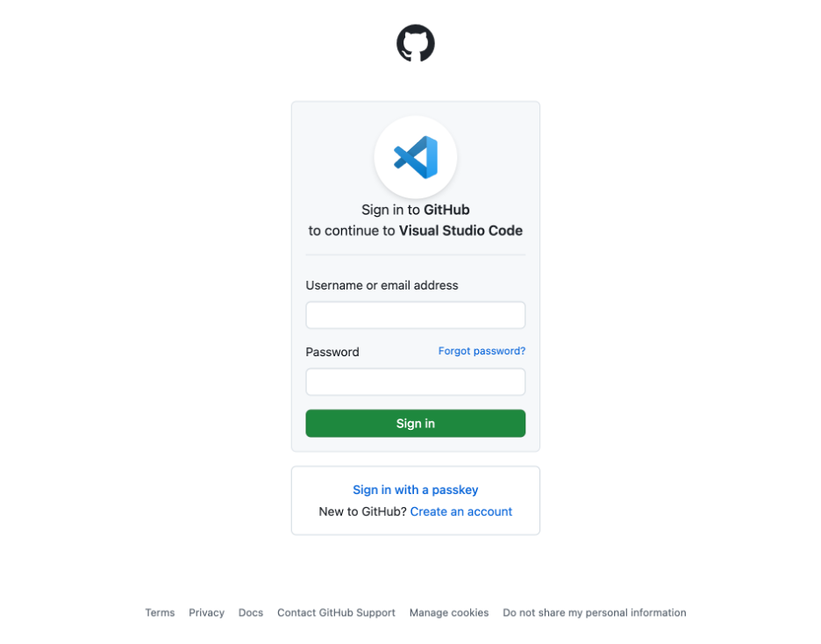Open the Create an account link
The image size is (821, 644).
tap(460, 512)
